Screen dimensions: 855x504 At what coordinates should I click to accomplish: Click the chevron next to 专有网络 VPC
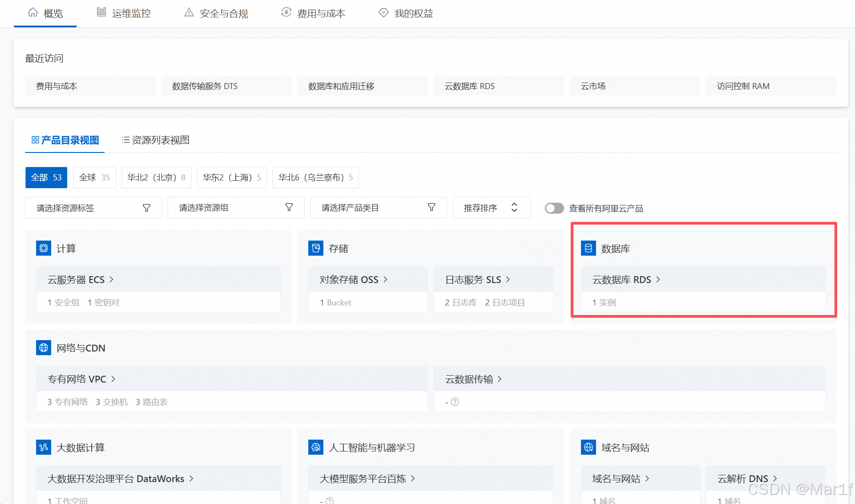pos(113,379)
